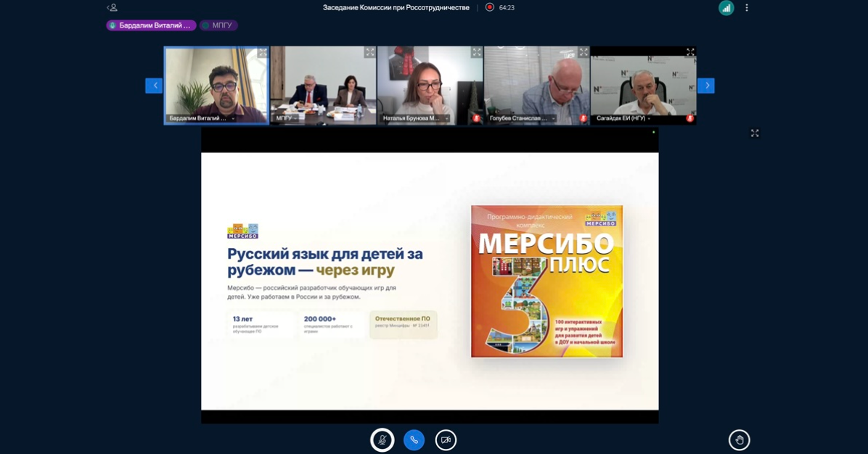Click muted microphone icon on Наталья Брунова tile
The image size is (868, 454).
click(x=476, y=118)
